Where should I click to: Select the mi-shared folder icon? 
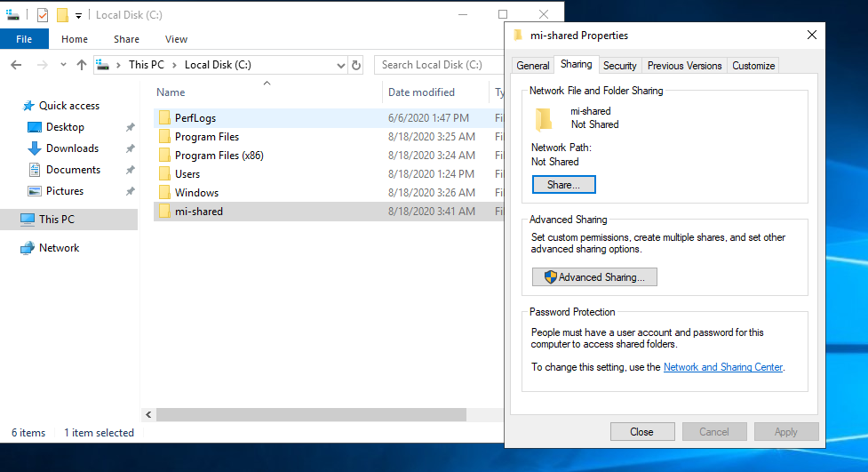tap(164, 211)
